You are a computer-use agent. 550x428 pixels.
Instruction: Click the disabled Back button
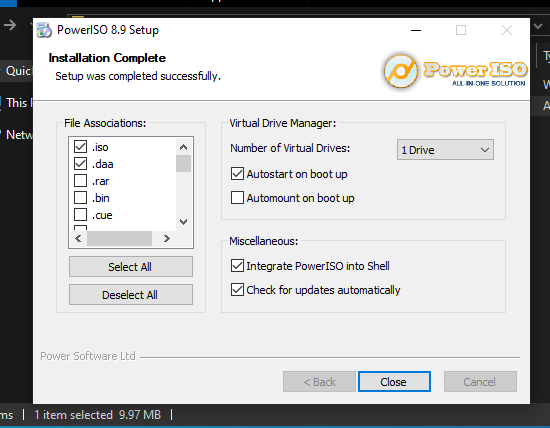pyautogui.click(x=319, y=382)
